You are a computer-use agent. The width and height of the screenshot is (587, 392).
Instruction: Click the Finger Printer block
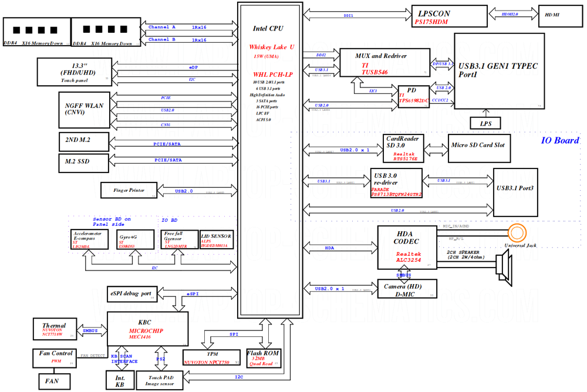129,190
